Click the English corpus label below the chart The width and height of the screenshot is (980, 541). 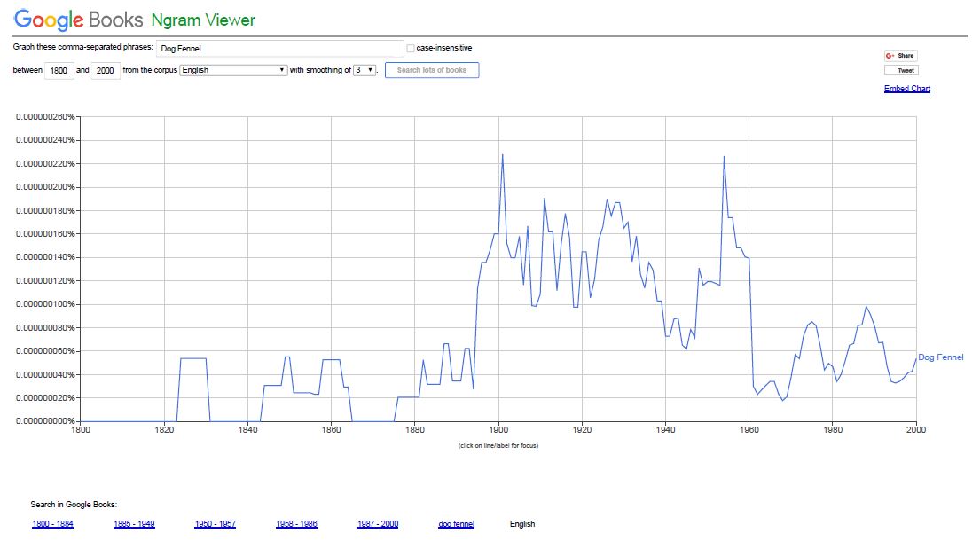tap(522, 524)
